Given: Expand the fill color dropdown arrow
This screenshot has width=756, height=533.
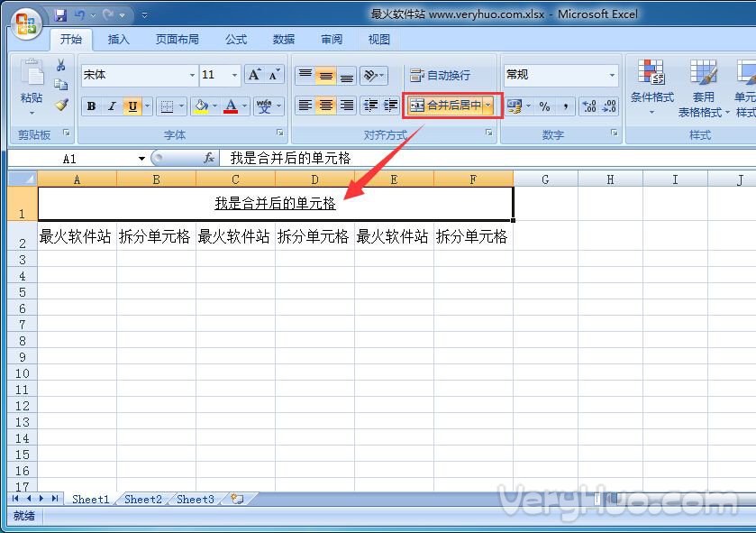Looking at the screenshot, I should [x=214, y=106].
